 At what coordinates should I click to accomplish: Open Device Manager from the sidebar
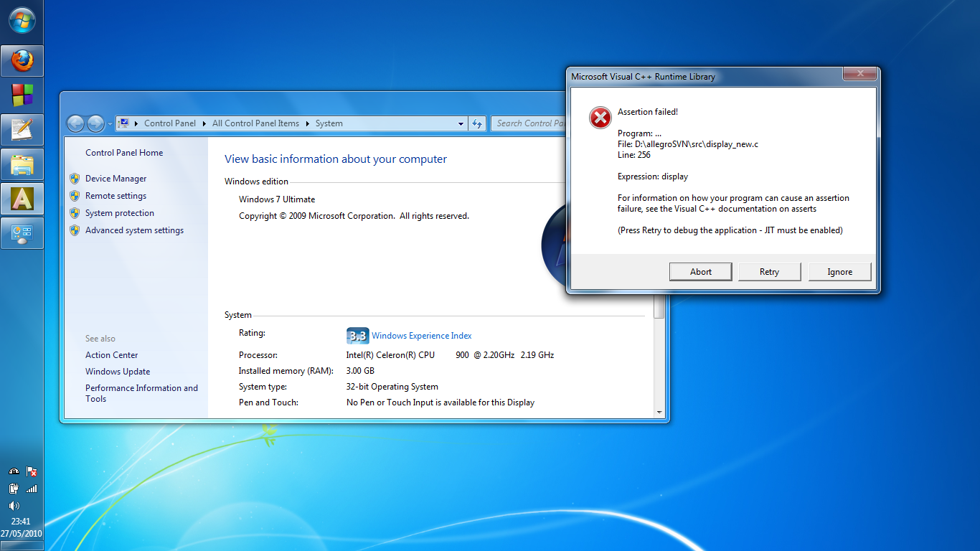click(x=116, y=179)
